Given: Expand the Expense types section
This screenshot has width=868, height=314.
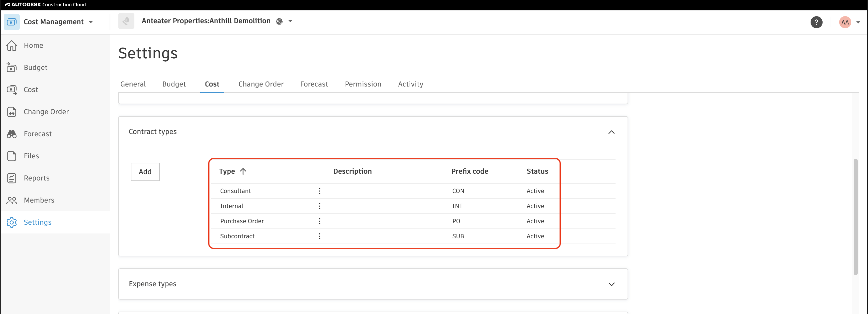Looking at the screenshot, I should coord(612,284).
